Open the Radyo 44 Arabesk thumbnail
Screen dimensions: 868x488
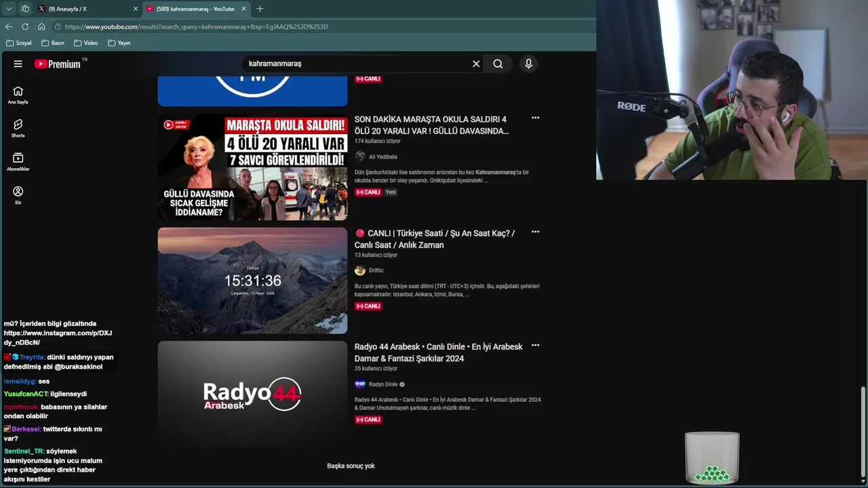click(252, 394)
